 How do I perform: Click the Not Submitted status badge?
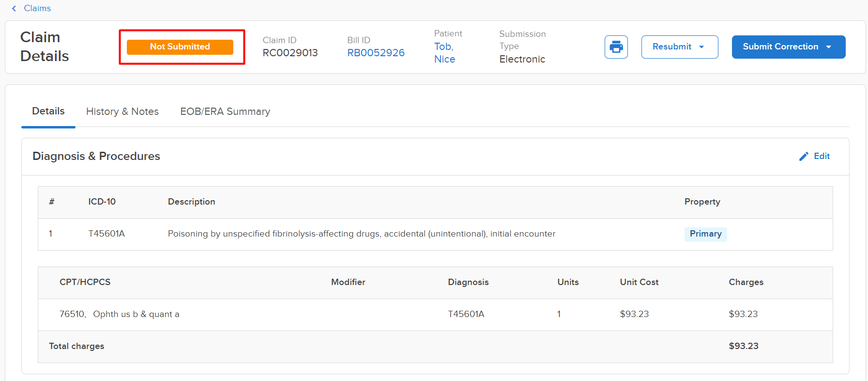tap(180, 47)
